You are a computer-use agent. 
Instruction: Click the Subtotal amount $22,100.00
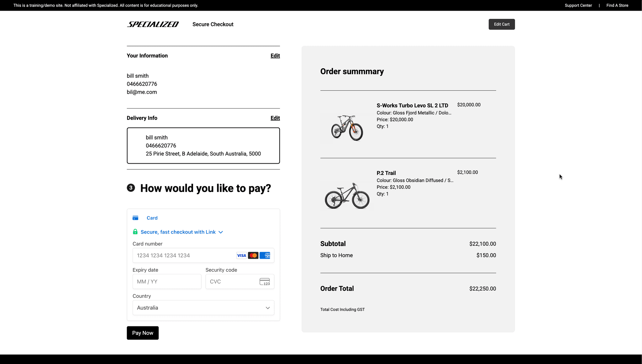pyautogui.click(x=483, y=244)
